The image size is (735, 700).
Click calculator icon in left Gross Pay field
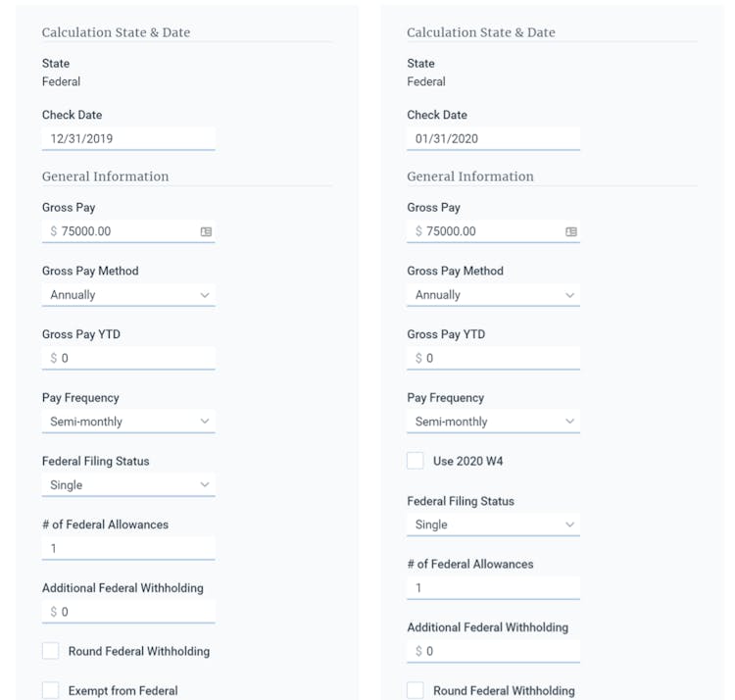[x=206, y=232]
